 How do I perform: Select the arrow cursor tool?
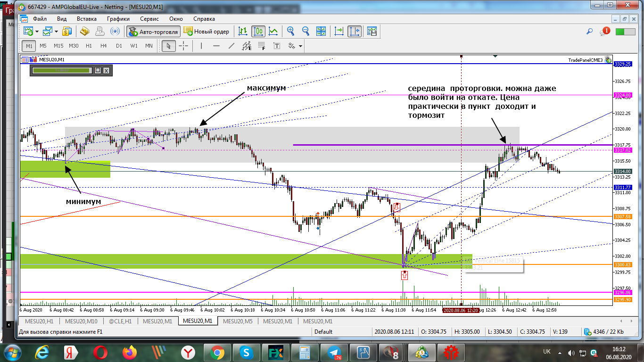point(169,46)
